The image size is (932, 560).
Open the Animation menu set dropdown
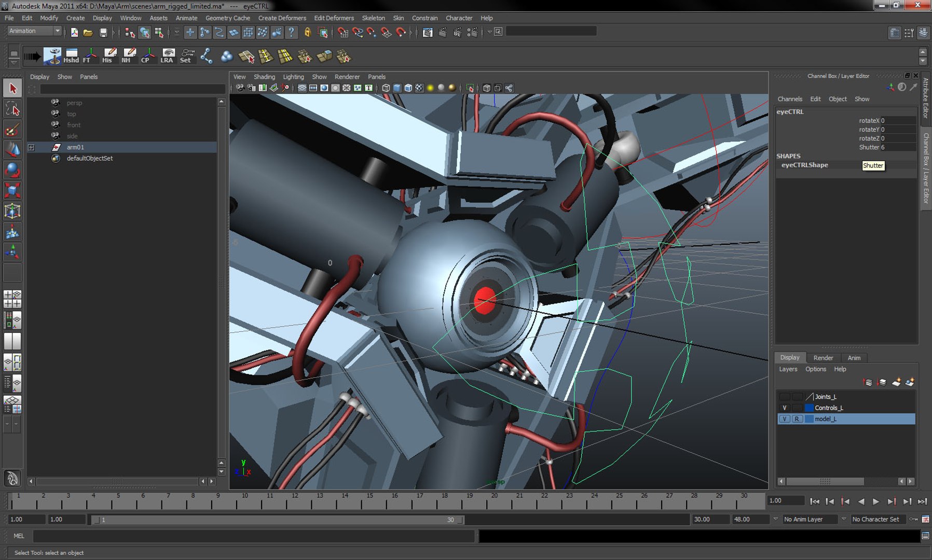(34, 31)
